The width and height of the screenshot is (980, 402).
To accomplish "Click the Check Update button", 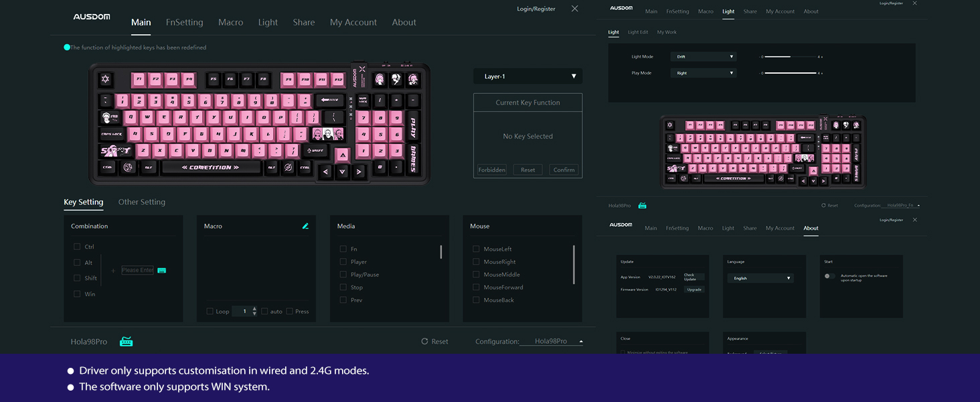I will [693, 277].
